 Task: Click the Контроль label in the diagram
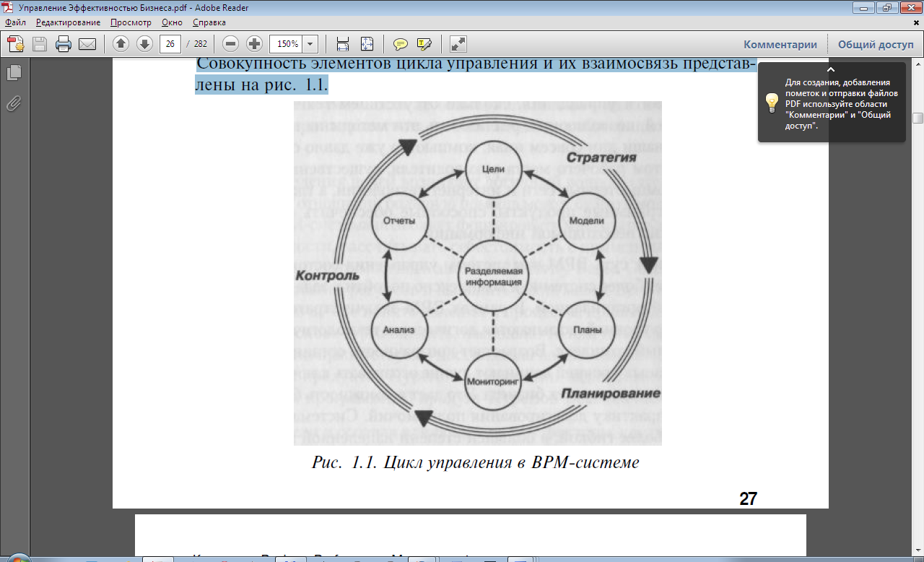(327, 276)
